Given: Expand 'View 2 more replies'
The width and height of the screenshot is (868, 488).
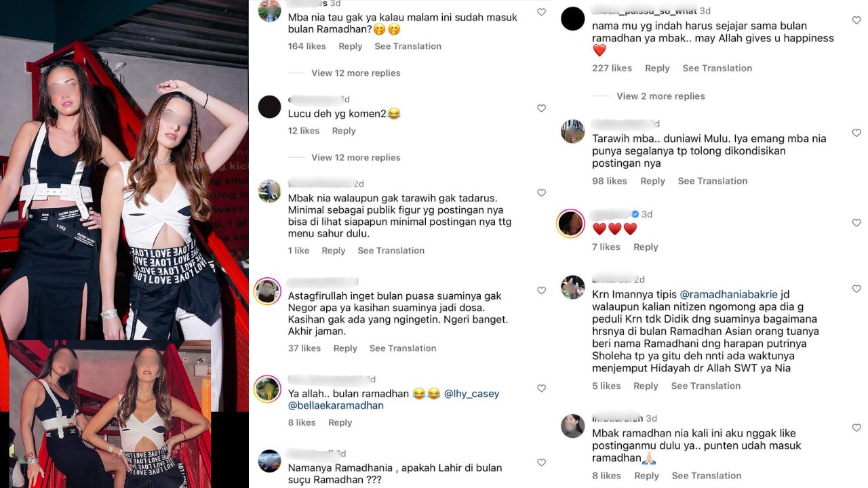Looking at the screenshot, I should click(x=660, y=96).
